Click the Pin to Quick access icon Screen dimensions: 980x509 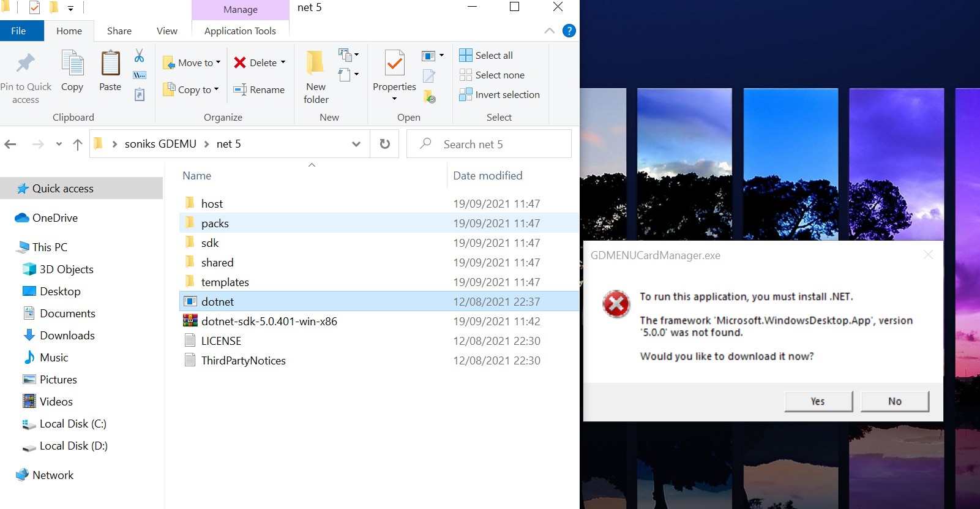[x=26, y=64]
